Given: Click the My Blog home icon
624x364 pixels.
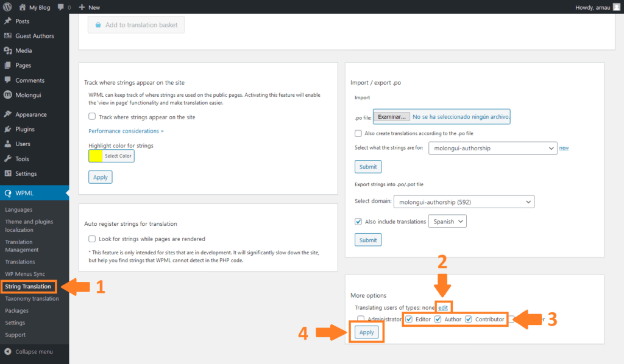Looking at the screenshot, I should click(x=23, y=7).
